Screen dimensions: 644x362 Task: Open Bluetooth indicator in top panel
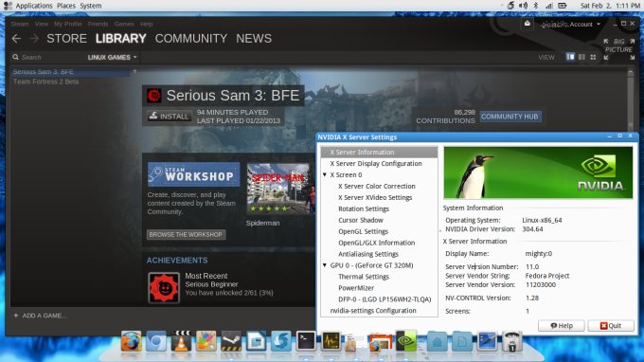(x=536, y=6)
